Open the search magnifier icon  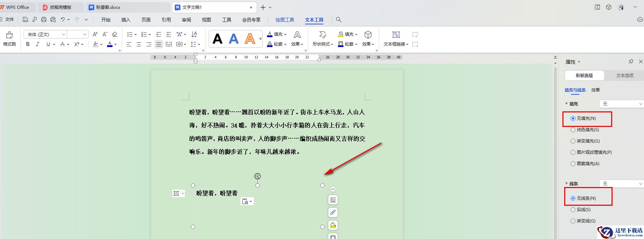(339, 19)
